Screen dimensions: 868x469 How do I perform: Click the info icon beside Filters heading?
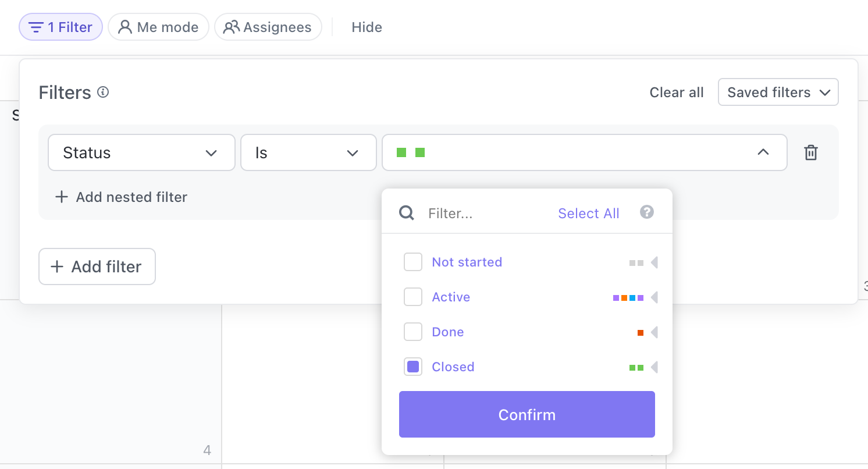coord(103,92)
